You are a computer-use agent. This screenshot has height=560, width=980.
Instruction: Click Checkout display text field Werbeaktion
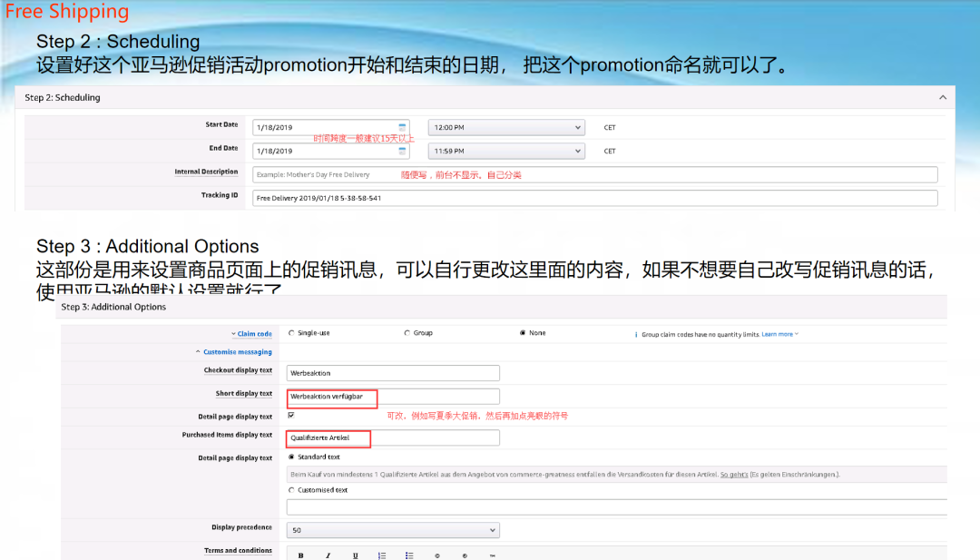click(393, 373)
